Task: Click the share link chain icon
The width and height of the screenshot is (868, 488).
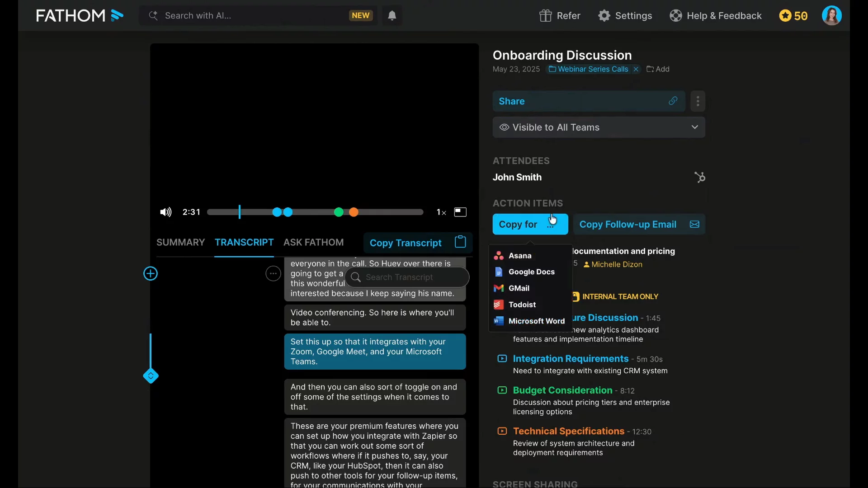Action: pos(673,101)
